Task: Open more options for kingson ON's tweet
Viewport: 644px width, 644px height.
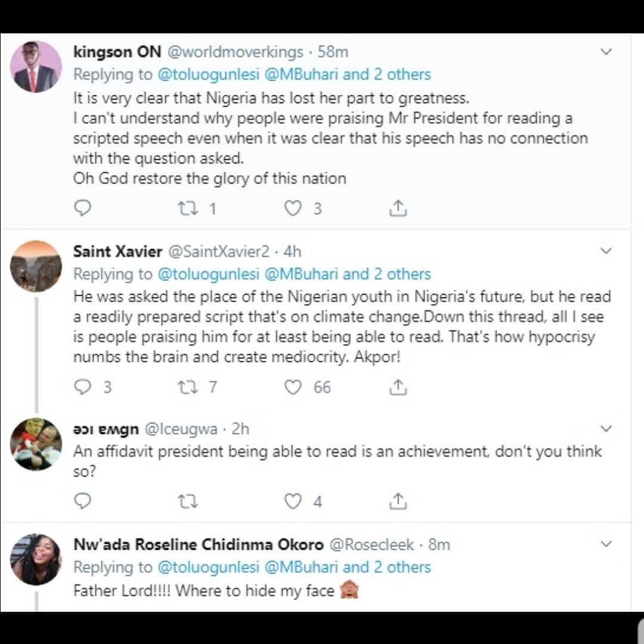Action: point(606,52)
